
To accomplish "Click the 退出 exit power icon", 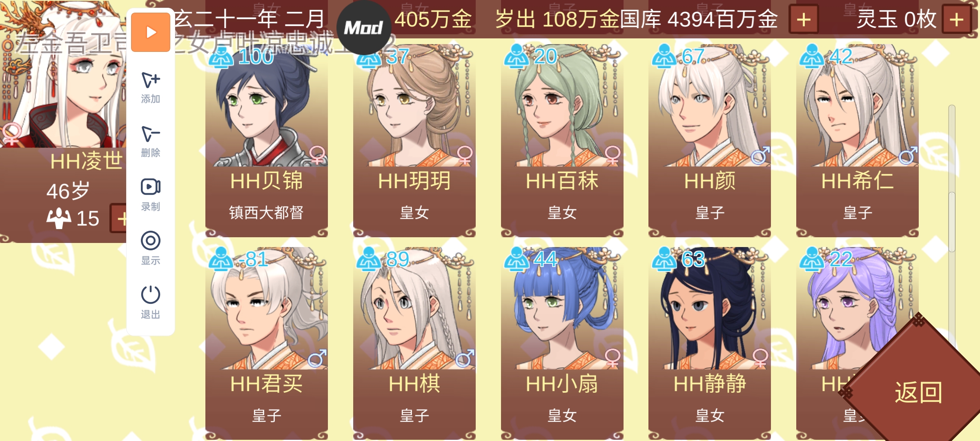I will coord(151,303).
